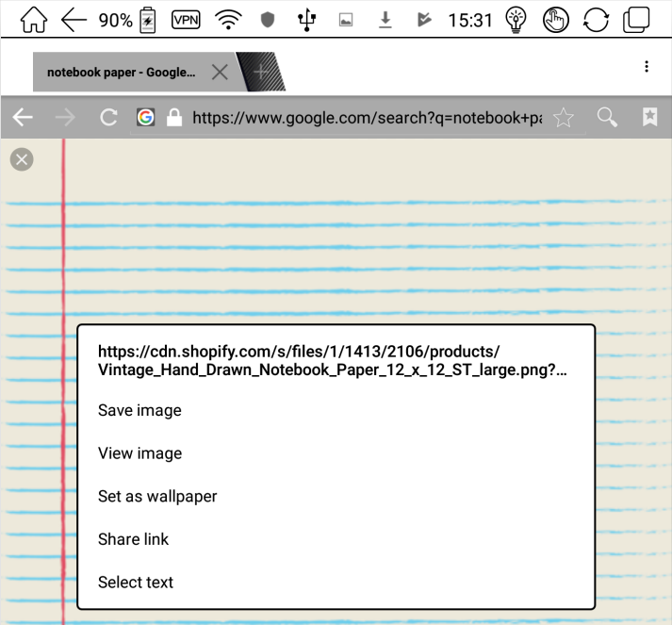This screenshot has width=672, height=625.
Task: Go back with browser back arrow
Action: (x=23, y=117)
